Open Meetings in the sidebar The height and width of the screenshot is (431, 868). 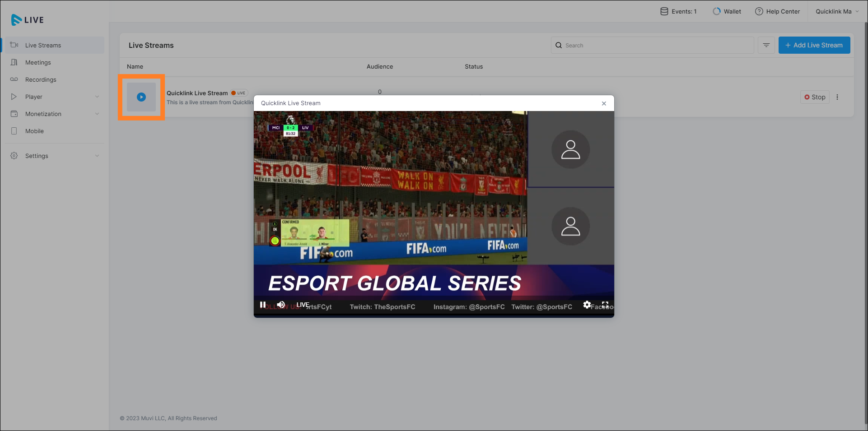38,62
